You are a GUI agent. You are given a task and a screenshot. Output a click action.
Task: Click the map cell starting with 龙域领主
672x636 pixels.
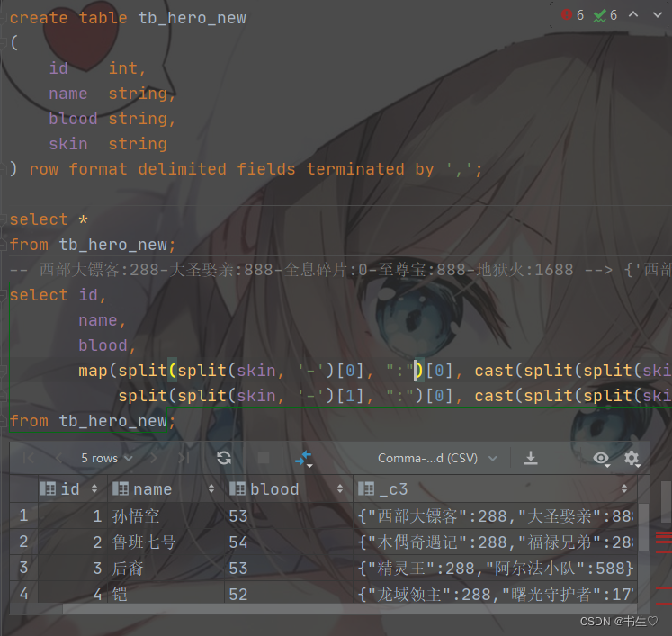coord(495,594)
